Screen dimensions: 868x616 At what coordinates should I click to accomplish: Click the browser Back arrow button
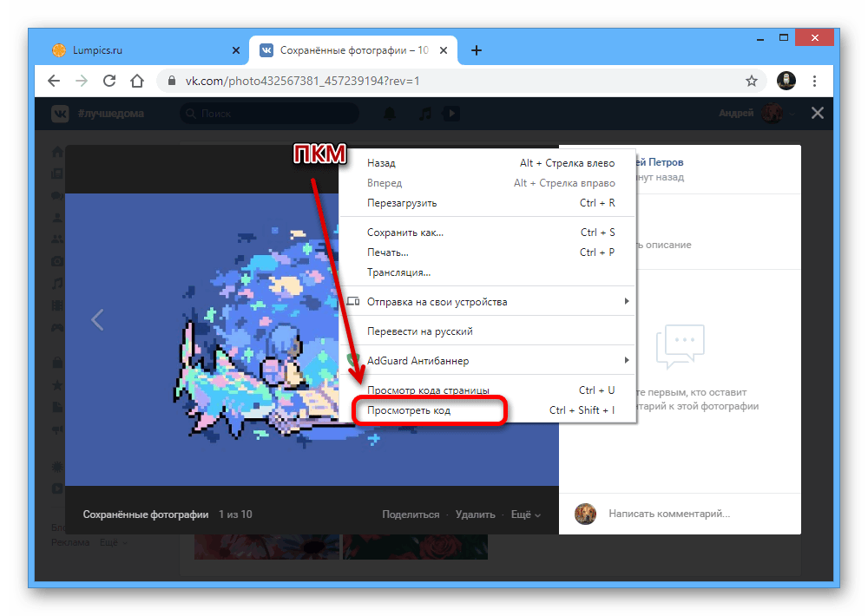[x=54, y=81]
